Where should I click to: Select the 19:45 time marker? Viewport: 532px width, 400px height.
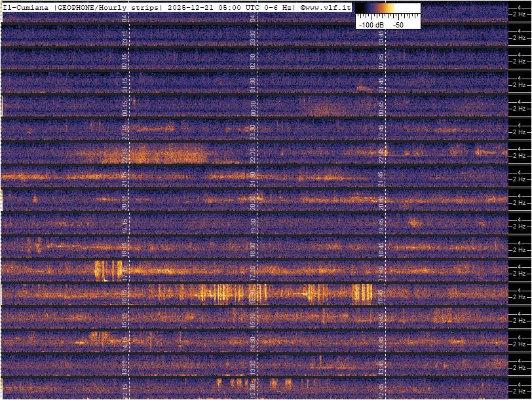tap(381, 225)
